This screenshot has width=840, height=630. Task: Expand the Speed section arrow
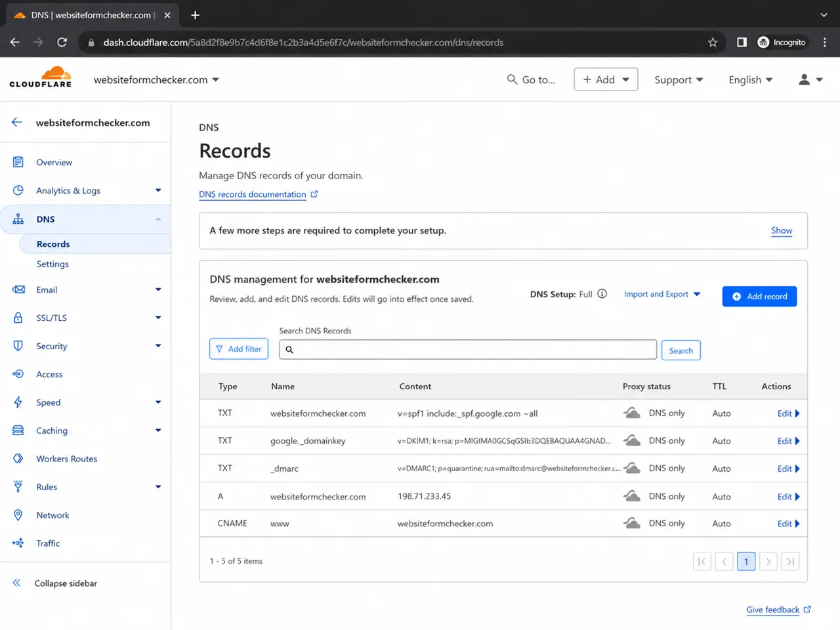[x=158, y=402]
